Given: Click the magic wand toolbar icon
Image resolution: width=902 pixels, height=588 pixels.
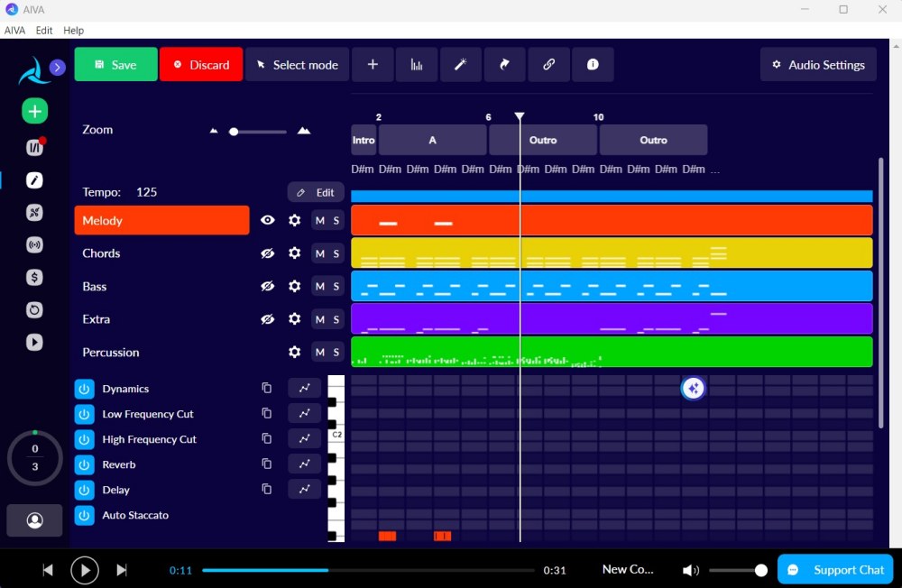Looking at the screenshot, I should click(x=460, y=64).
